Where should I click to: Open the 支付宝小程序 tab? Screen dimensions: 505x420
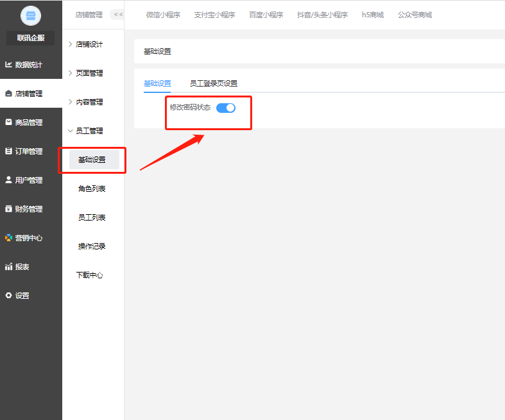point(214,15)
